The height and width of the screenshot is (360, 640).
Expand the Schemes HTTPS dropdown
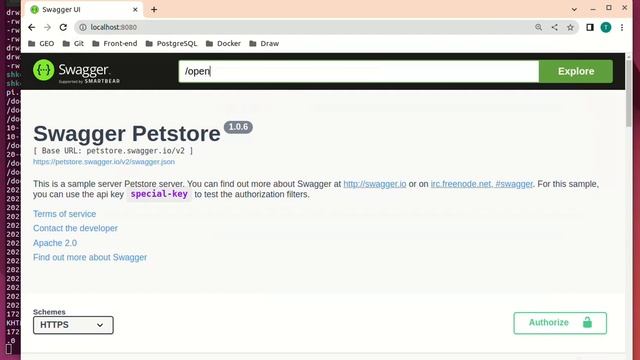(x=73, y=325)
